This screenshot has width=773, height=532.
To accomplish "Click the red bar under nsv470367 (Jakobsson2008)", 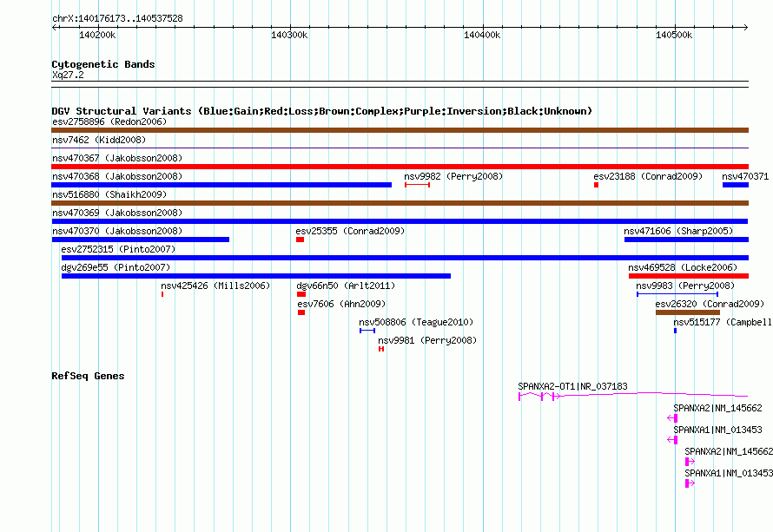I will 400,167.
